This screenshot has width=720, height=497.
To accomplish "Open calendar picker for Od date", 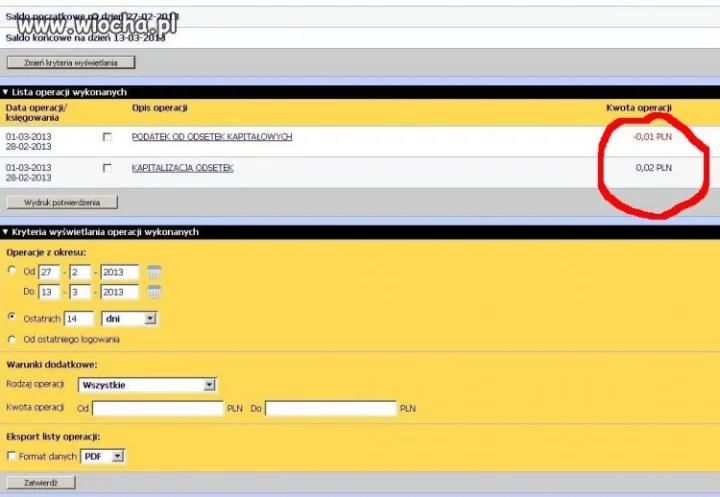I will coord(154,272).
